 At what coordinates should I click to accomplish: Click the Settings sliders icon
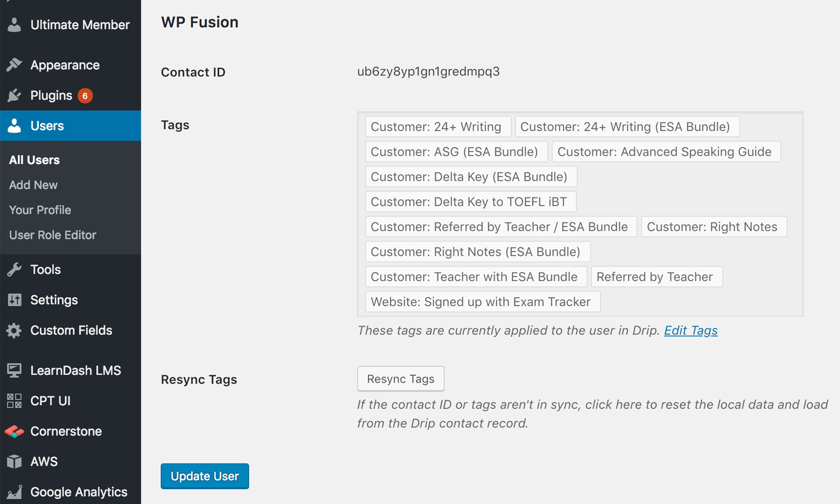[x=14, y=300]
